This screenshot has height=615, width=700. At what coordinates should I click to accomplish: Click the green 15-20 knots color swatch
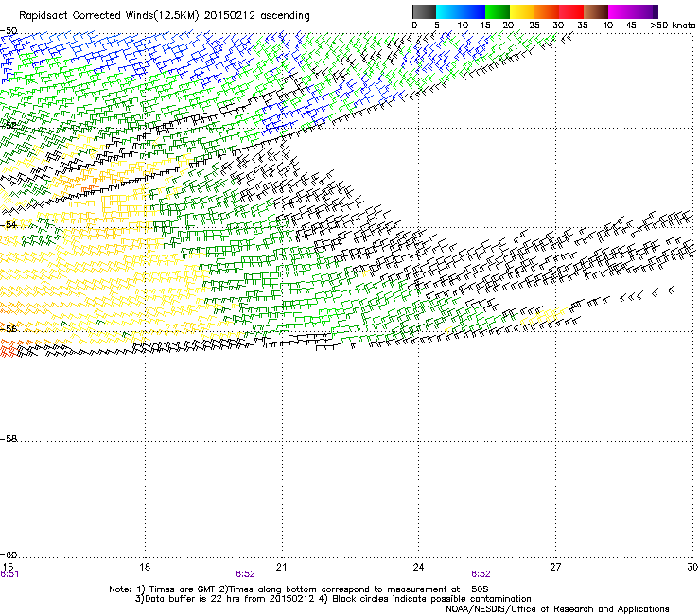click(498, 11)
